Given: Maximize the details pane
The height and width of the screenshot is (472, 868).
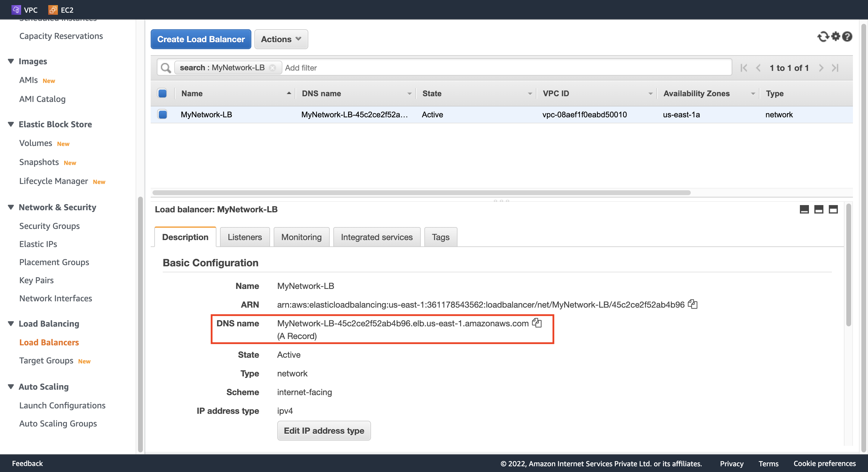Looking at the screenshot, I should point(833,209).
